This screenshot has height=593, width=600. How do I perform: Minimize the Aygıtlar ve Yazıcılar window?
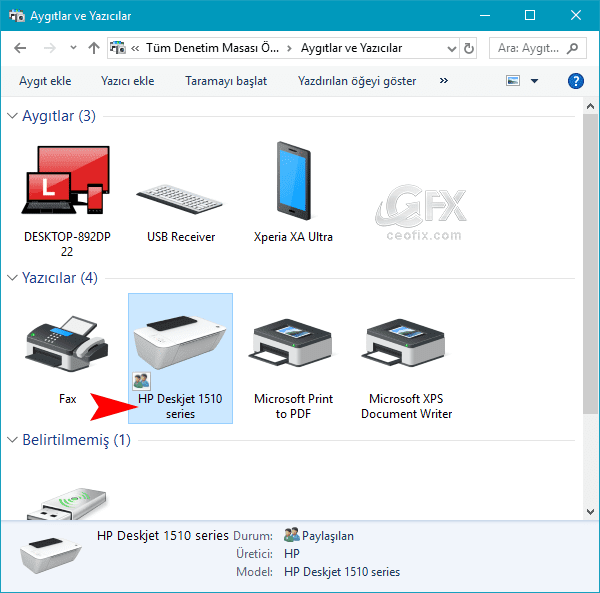tap(485, 15)
